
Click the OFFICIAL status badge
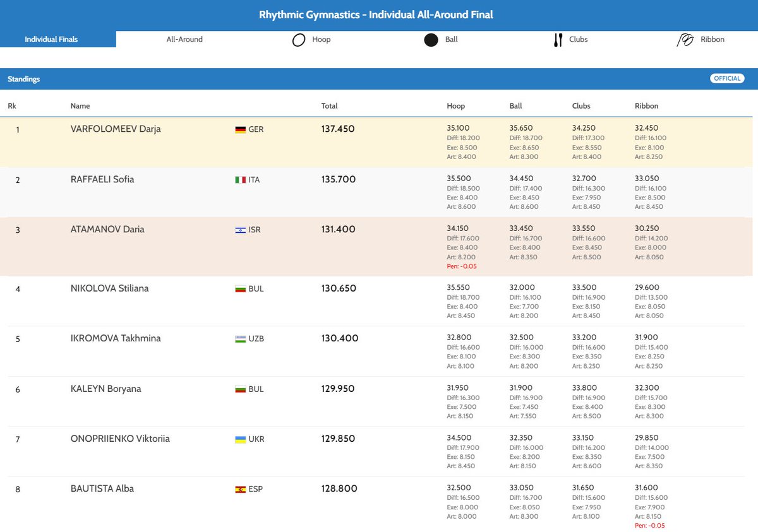pyautogui.click(x=727, y=79)
